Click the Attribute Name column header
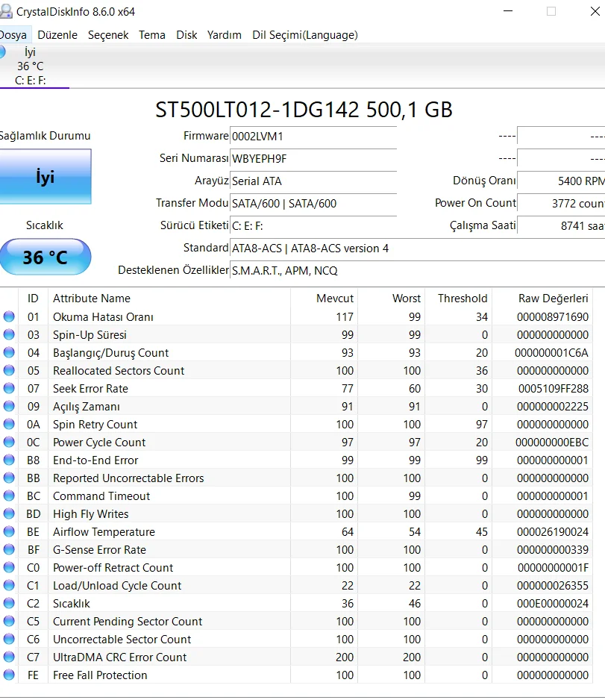This screenshot has width=605, height=700. point(92,299)
